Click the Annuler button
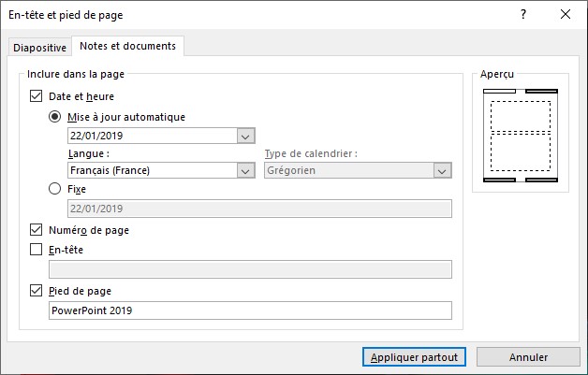 coord(528,357)
